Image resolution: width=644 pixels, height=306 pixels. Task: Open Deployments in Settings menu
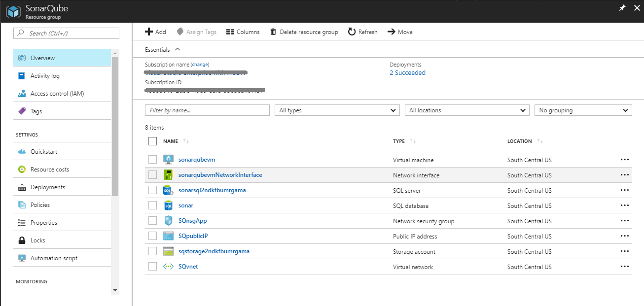coord(62,187)
